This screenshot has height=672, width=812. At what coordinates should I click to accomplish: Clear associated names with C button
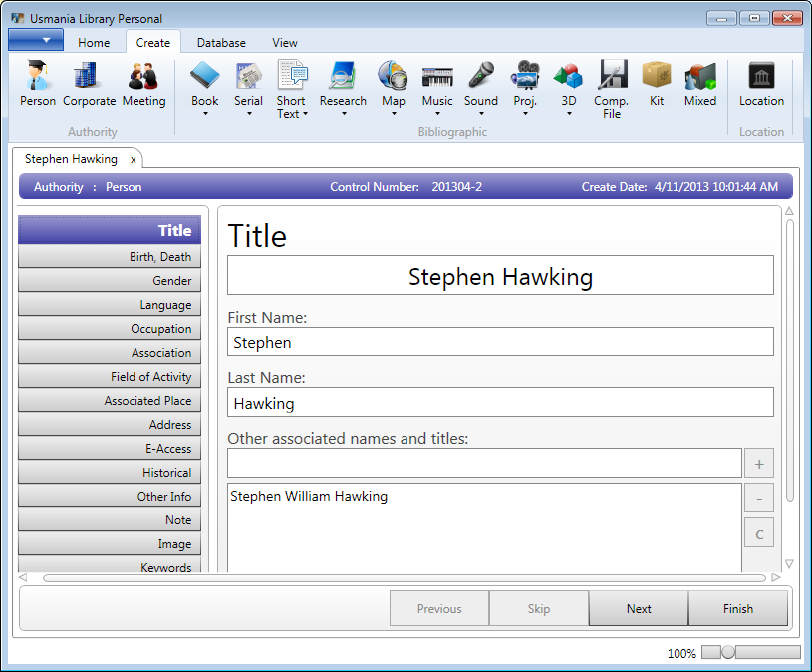coord(759,533)
